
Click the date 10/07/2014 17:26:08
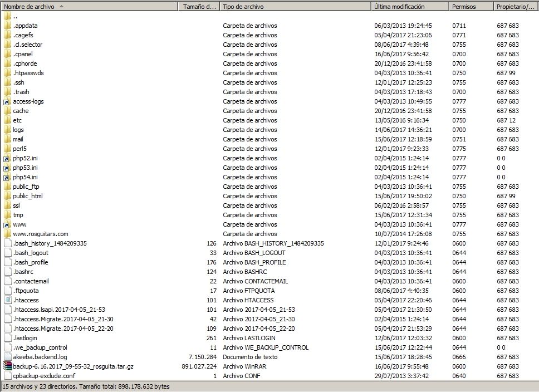pos(403,234)
